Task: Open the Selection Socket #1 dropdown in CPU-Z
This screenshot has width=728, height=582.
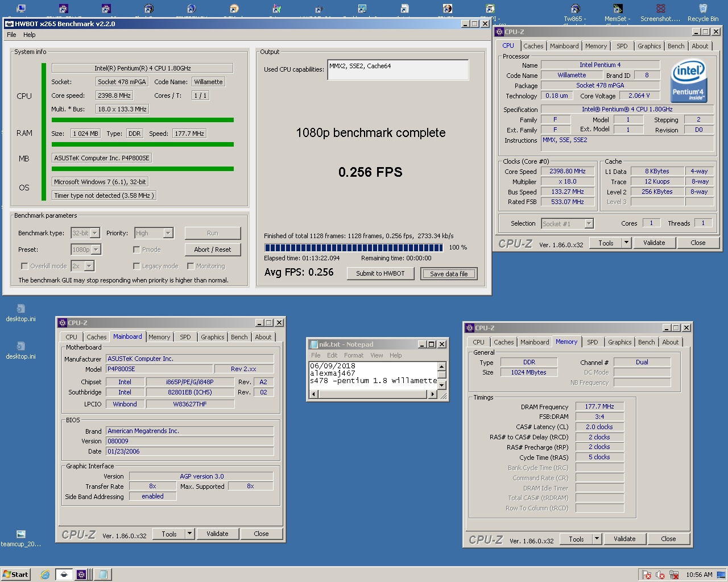Action: click(x=567, y=223)
